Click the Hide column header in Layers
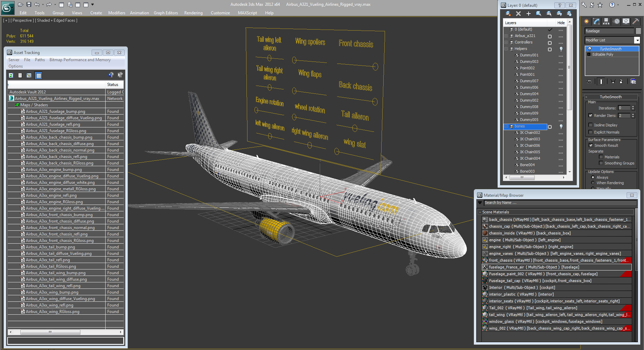This screenshot has height=350, width=644. (x=561, y=23)
